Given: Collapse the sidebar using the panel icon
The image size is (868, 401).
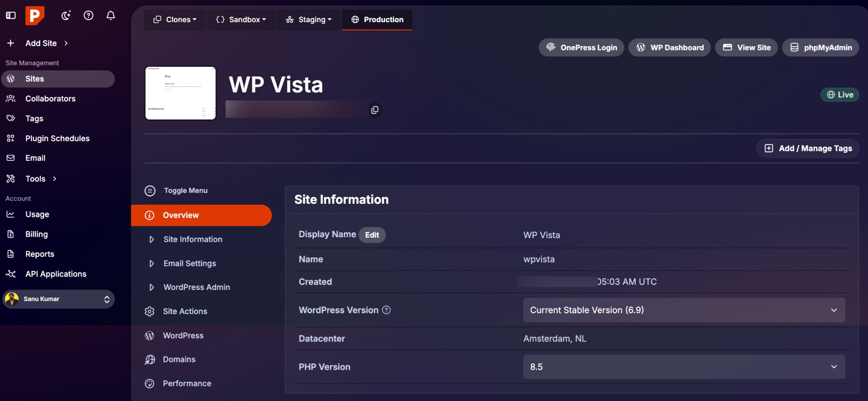Looking at the screenshot, I should pos(11,15).
